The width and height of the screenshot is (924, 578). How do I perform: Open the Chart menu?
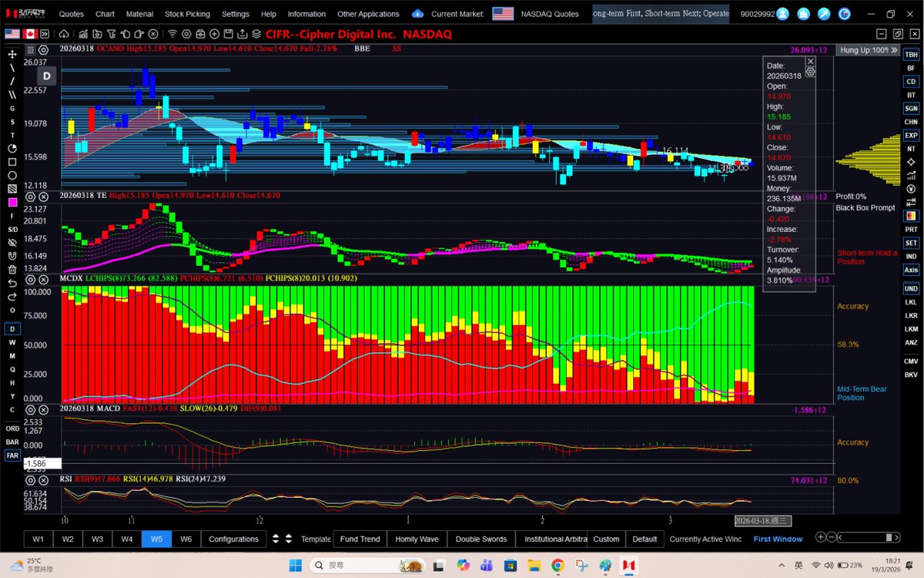105,14
